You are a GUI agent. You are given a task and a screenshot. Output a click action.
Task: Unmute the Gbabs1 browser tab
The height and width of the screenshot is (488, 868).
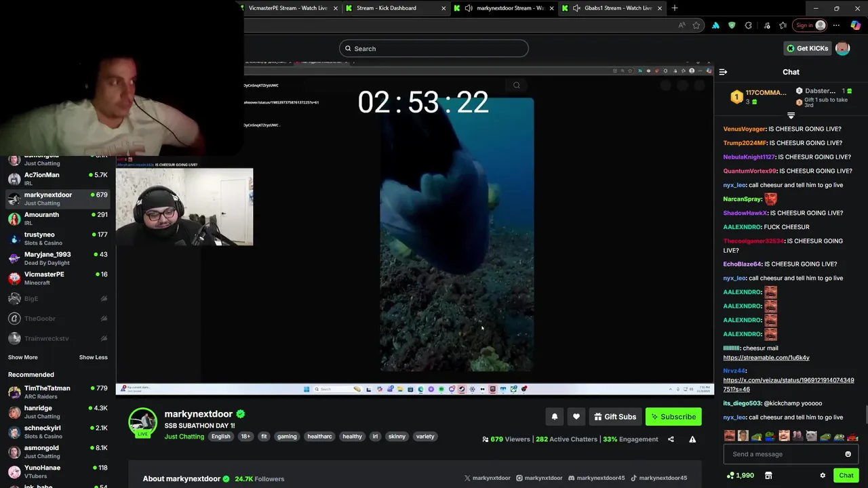576,8
